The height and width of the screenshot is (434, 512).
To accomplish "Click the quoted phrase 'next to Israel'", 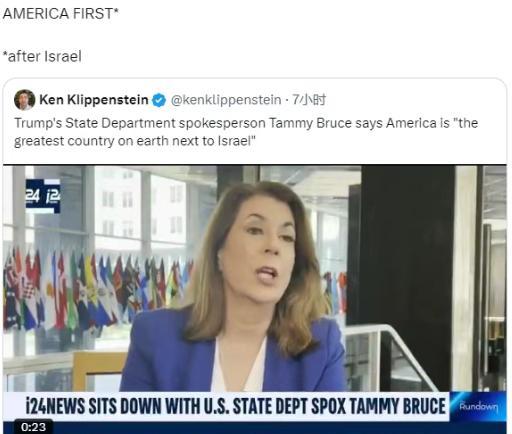I will pyautogui.click(x=211, y=141).
